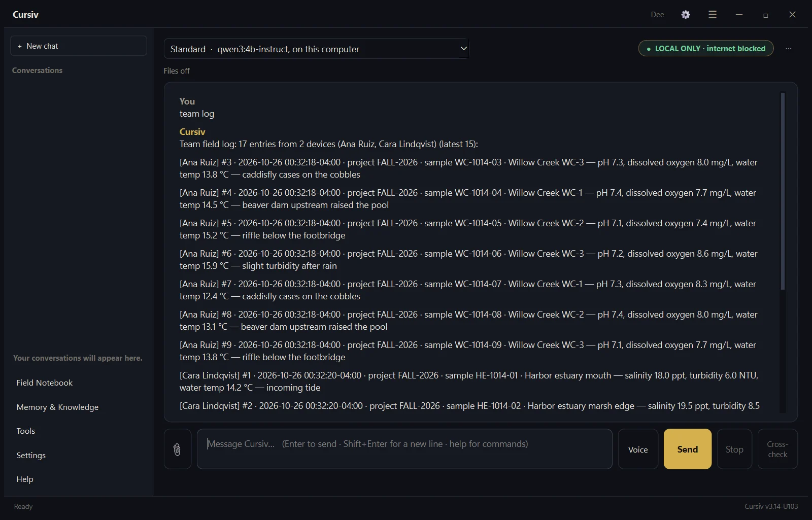Click the Ready status text
This screenshot has height=520, width=812.
tap(23, 506)
